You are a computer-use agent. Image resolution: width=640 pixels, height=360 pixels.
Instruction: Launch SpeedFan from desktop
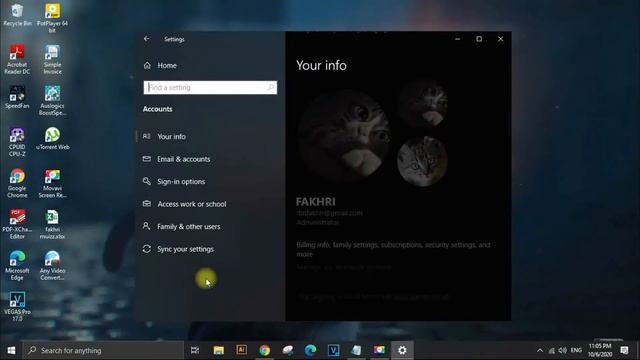[17, 97]
